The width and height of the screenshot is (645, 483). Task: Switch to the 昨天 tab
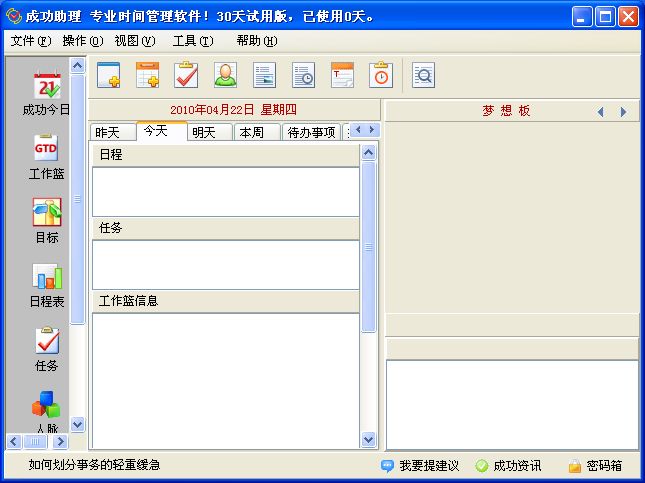tap(113, 132)
